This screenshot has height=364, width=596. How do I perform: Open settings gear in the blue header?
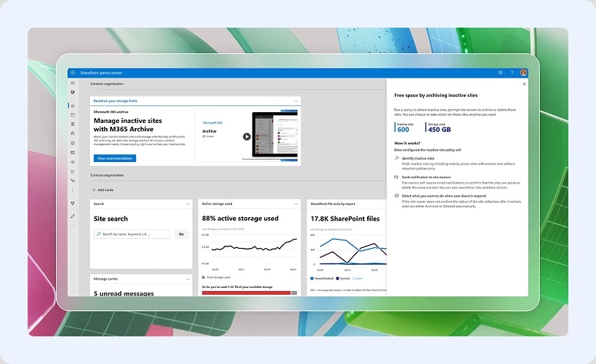(x=500, y=73)
